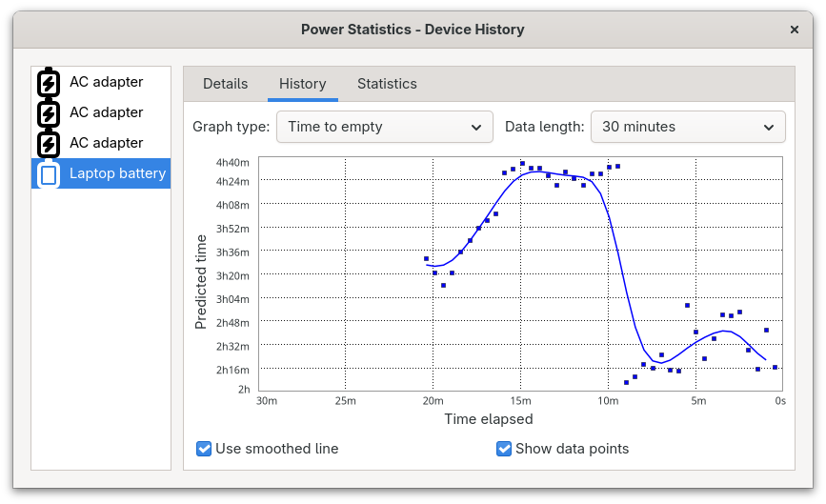Click the Predicted time axis title

201,282
